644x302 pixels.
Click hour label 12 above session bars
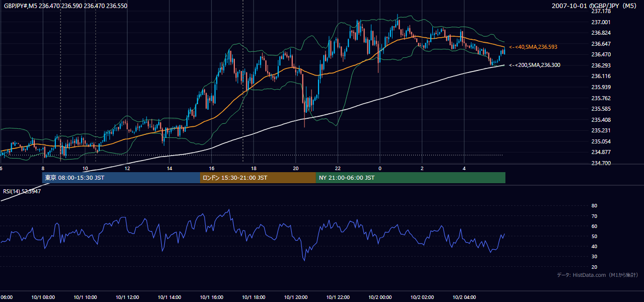(127, 168)
